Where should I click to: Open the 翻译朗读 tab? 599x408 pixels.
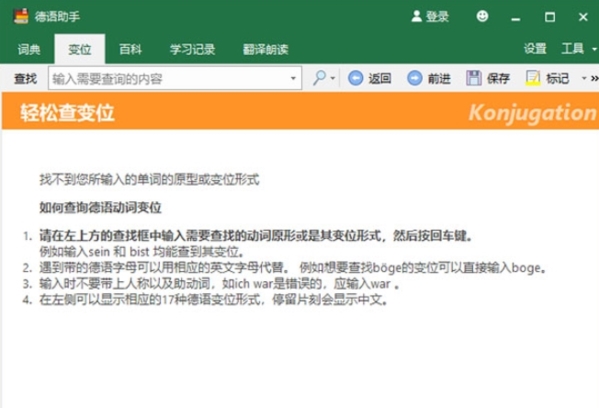[x=266, y=49]
